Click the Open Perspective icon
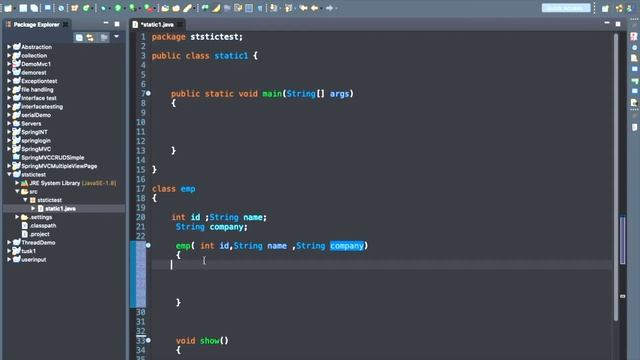 [605, 8]
